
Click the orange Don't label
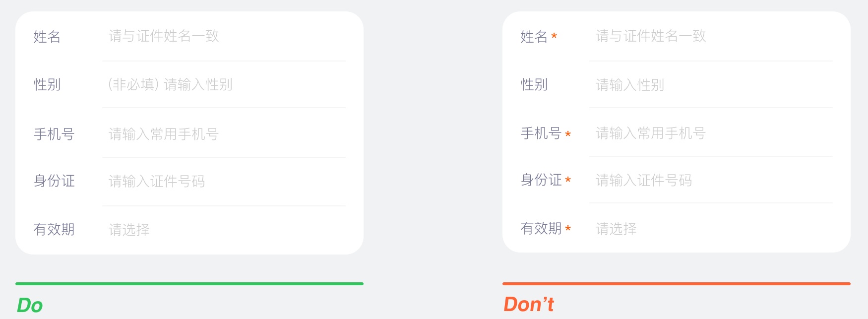pos(529,304)
